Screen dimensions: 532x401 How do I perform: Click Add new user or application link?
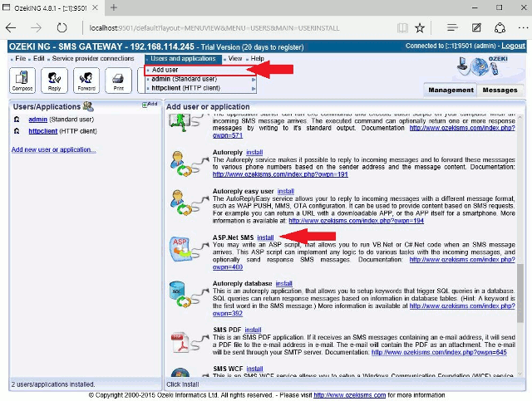tap(53, 149)
